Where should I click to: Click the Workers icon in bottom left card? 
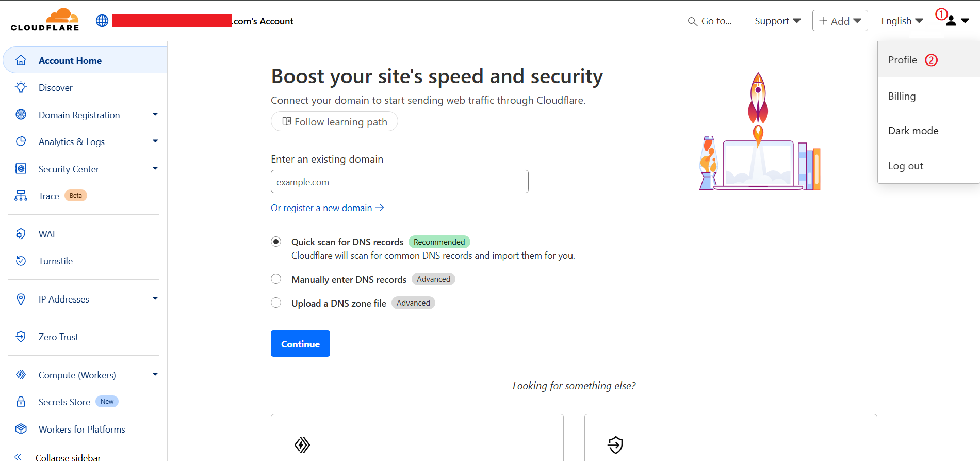(302, 444)
